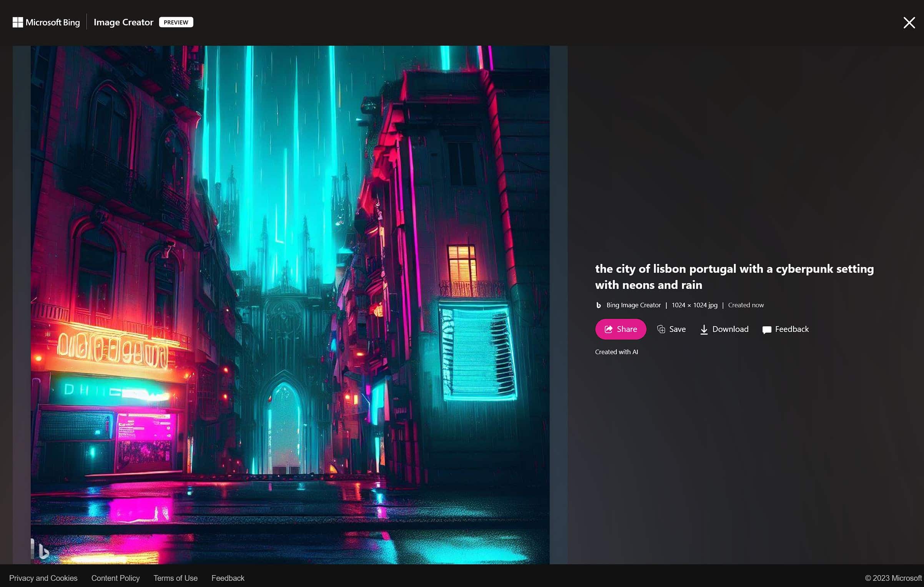
Task: Click the small Bing logo beside Bing Image Creator
Action: pos(598,305)
